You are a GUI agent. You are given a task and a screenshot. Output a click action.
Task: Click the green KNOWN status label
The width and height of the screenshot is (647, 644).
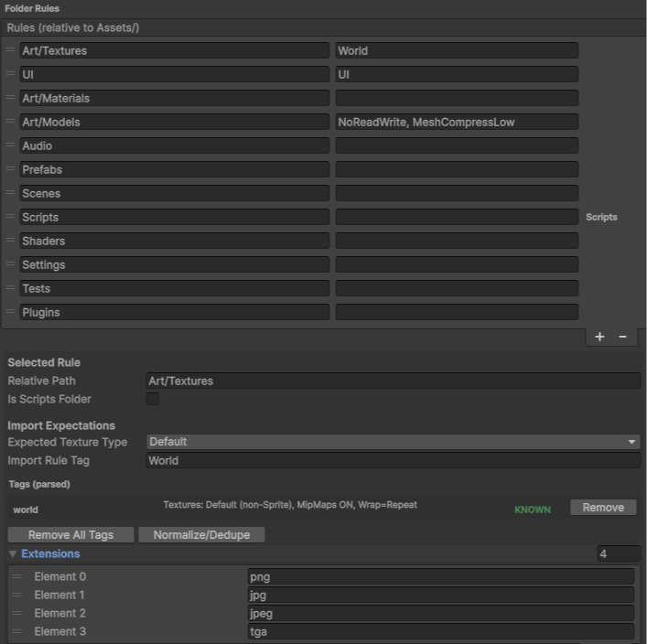(x=533, y=510)
